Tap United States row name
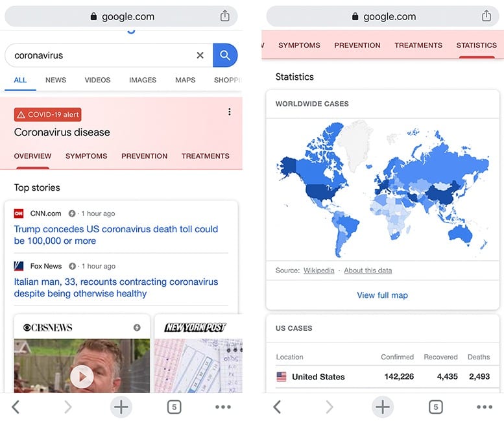Screen dimensions: 504x421 318,377
